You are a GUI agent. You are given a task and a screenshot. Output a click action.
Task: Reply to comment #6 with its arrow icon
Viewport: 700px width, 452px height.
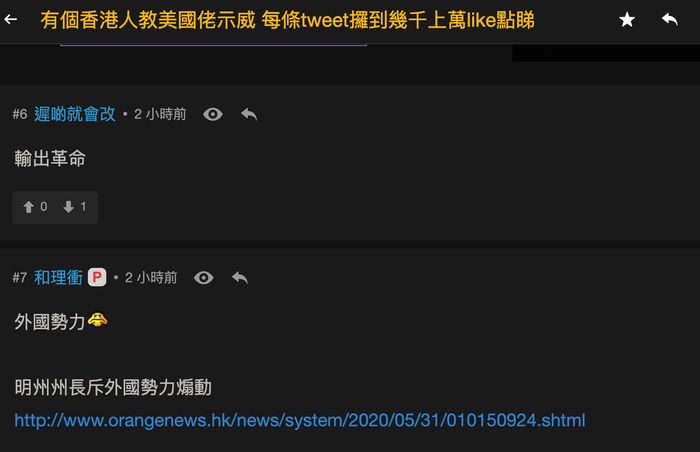pos(249,115)
